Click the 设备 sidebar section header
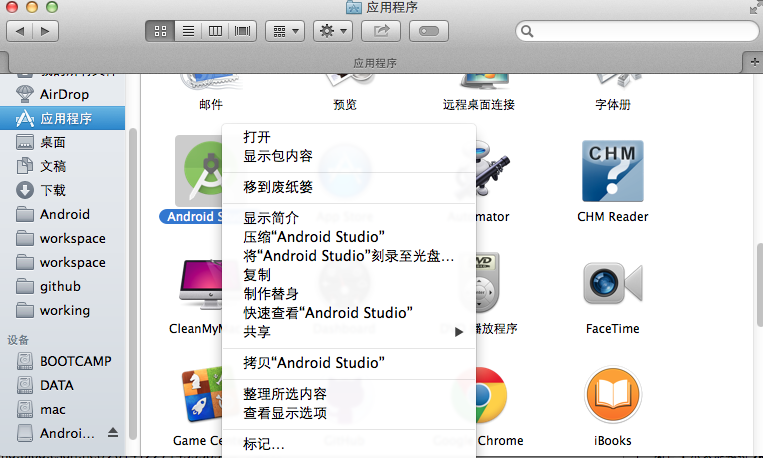Screen dimensions: 763x458 18,340
